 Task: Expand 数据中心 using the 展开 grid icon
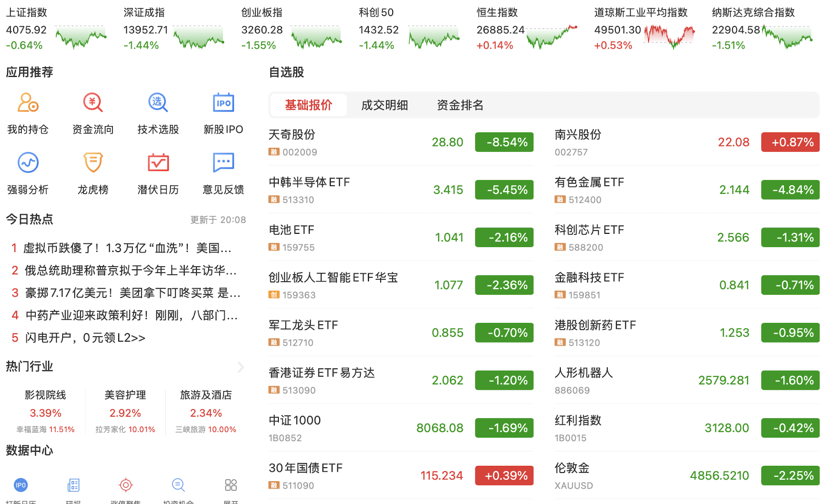tap(231, 486)
